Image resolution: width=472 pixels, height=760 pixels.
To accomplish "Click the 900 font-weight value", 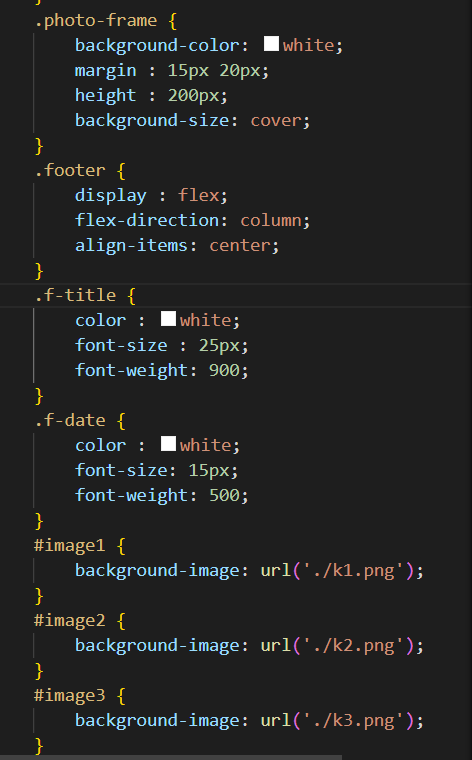I will coord(224,370).
